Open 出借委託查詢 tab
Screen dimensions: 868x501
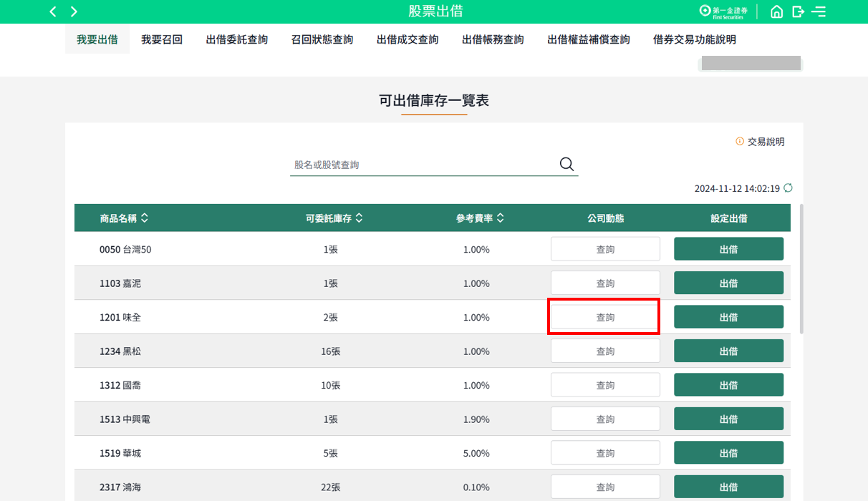click(237, 40)
